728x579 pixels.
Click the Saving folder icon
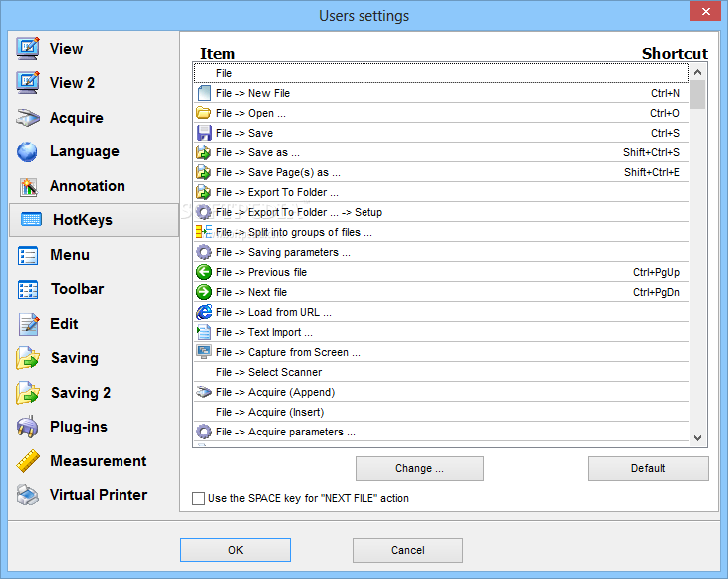[x=28, y=358]
